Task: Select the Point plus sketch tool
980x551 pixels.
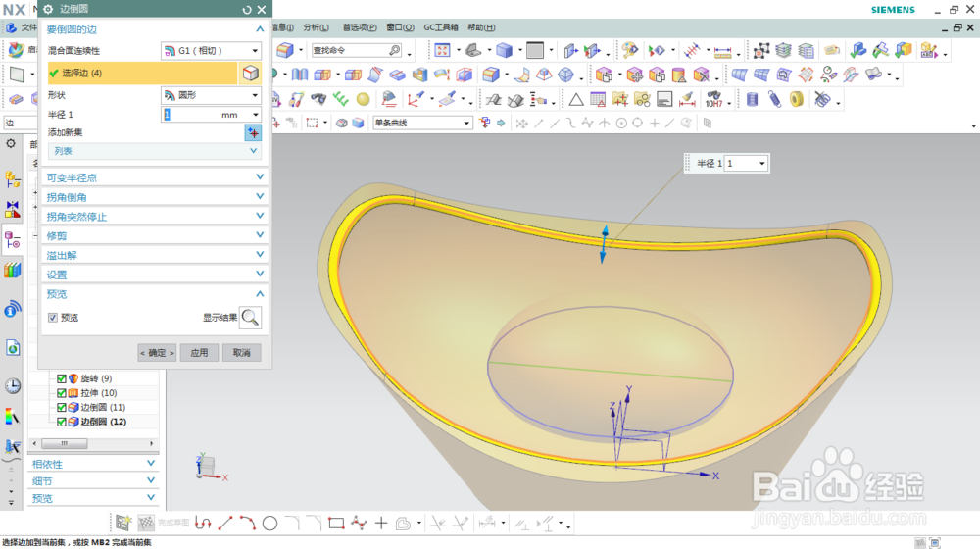Action: tap(381, 523)
